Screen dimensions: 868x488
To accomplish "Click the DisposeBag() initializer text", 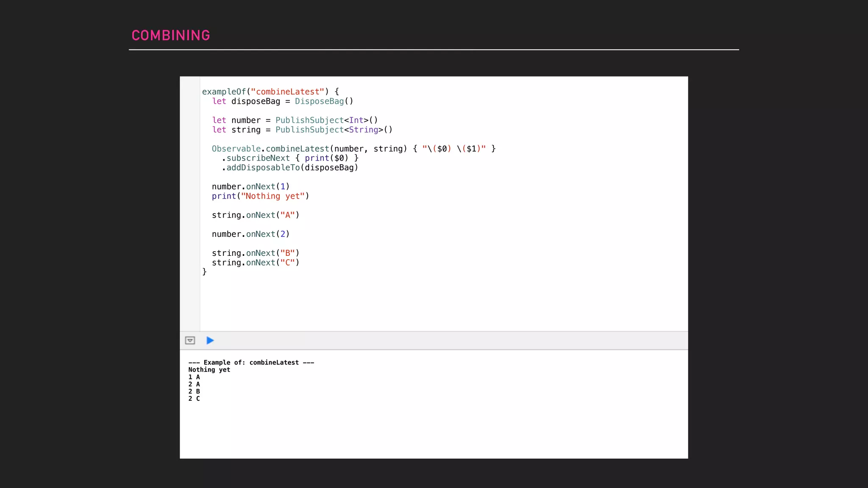I will (x=324, y=101).
